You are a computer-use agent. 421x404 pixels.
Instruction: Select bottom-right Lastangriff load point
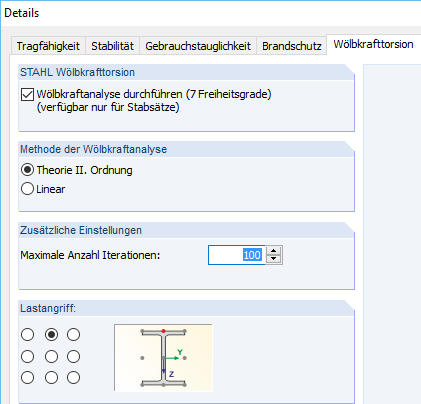click(x=73, y=378)
